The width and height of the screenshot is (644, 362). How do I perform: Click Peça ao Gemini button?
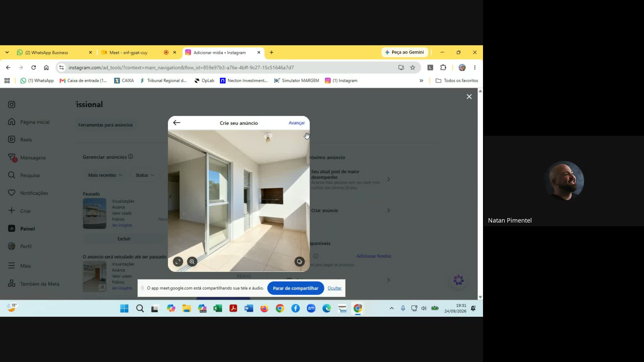(405, 52)
